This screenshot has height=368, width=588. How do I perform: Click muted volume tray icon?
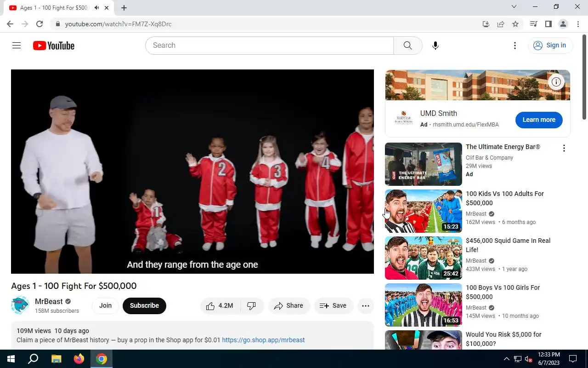click(x=529, y=359)
